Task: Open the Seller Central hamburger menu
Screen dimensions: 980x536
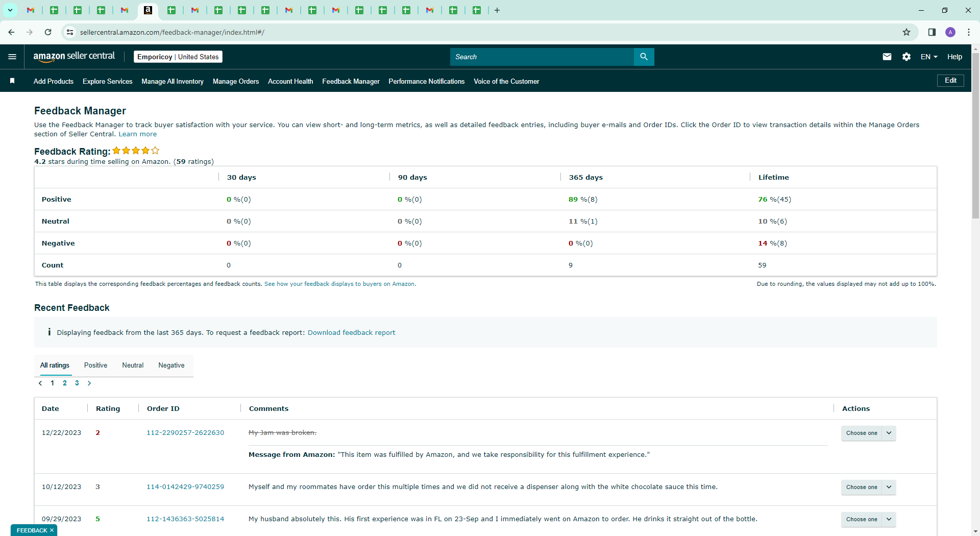Action: pyautogui.click(x=12, y=57)
